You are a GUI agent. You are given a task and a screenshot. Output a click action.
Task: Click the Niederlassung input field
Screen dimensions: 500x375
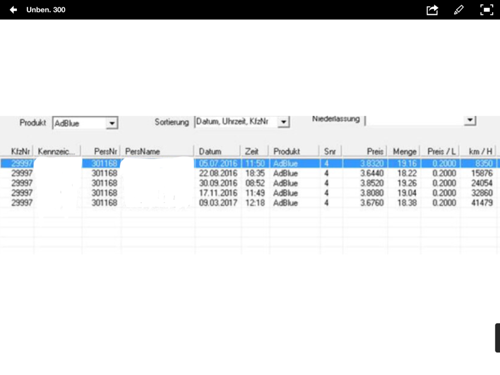point(414,120)
